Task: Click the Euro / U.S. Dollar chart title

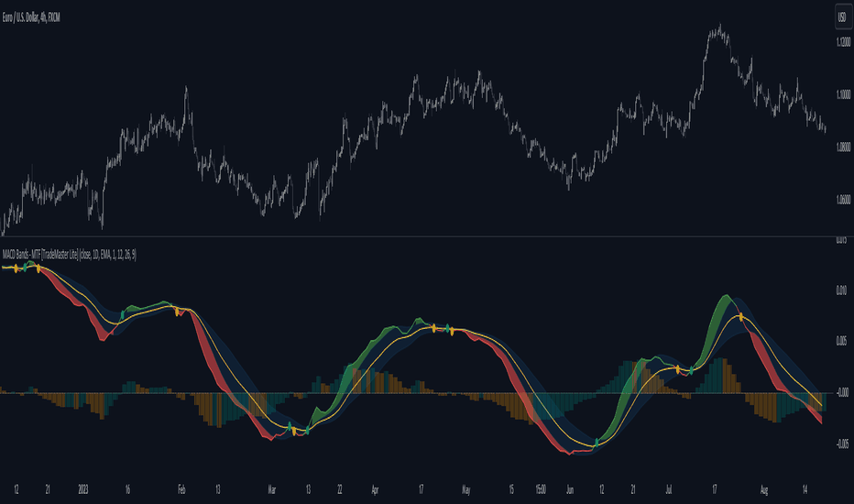Action: (31, 18)
